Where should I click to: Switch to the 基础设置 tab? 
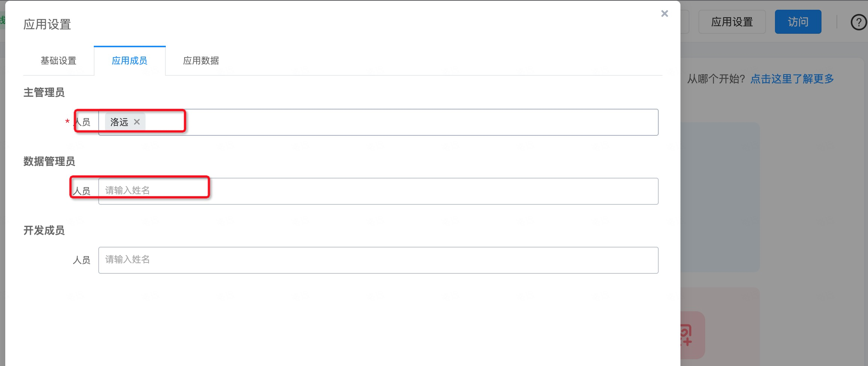coord(59,61)
